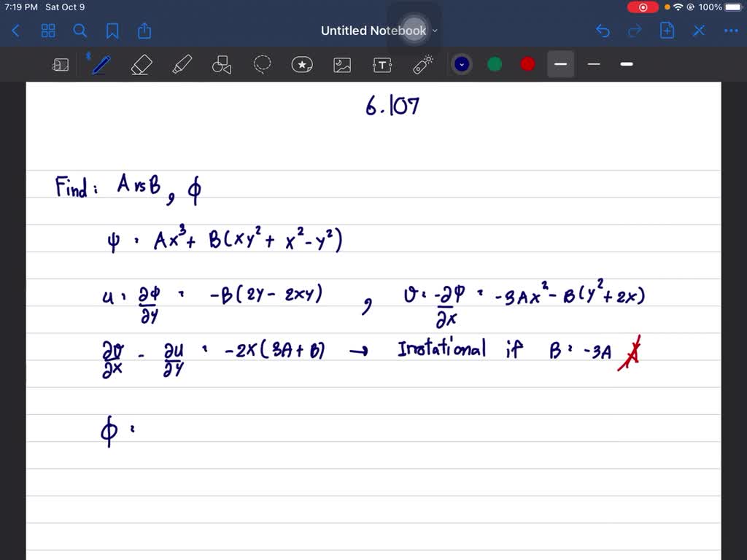Select the Pen tool
This screenshot has height=560, width=747.
click(101, 64)
